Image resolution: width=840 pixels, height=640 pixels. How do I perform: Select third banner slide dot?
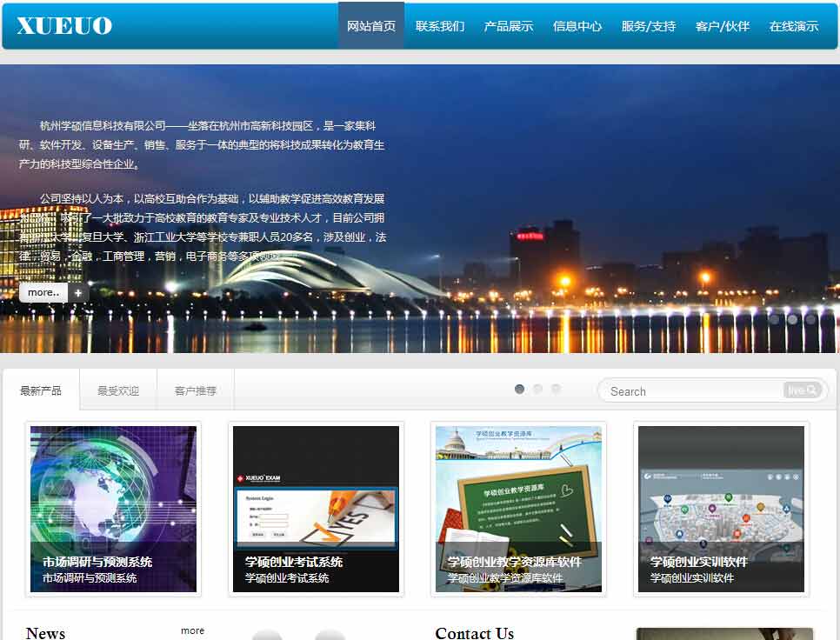click(x=810, y=319)
